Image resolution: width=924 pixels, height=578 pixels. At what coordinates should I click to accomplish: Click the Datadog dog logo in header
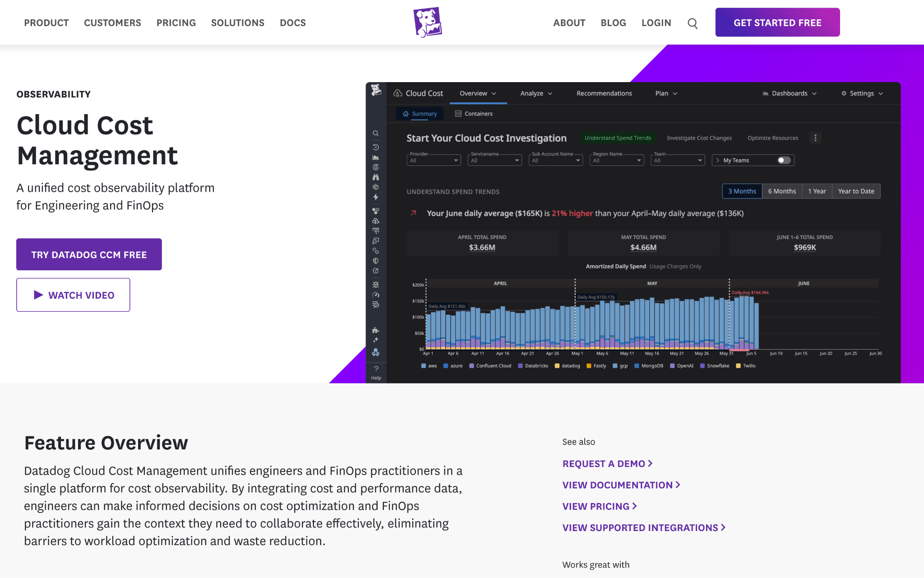point(428,22)
